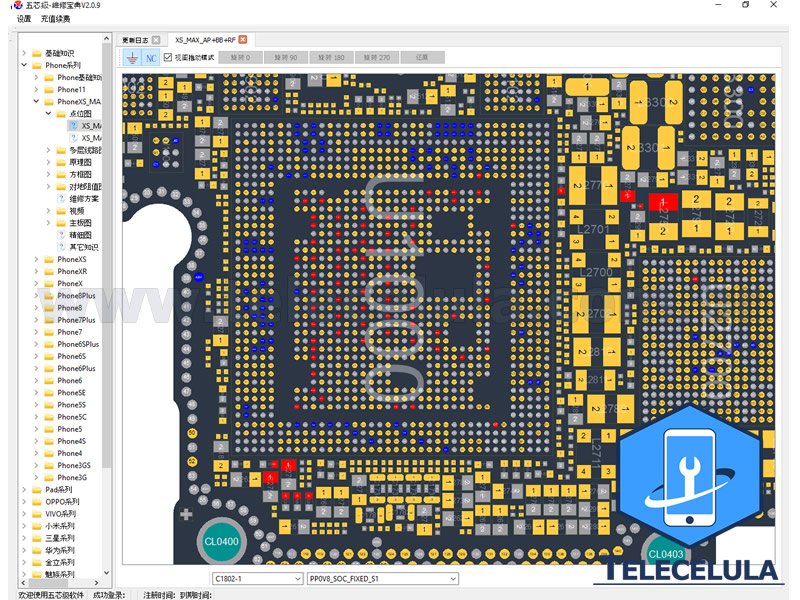The width and height of the screenshot is (800, 600).
Task: Click the 视频 folder icon
Action: click(61, 211)
